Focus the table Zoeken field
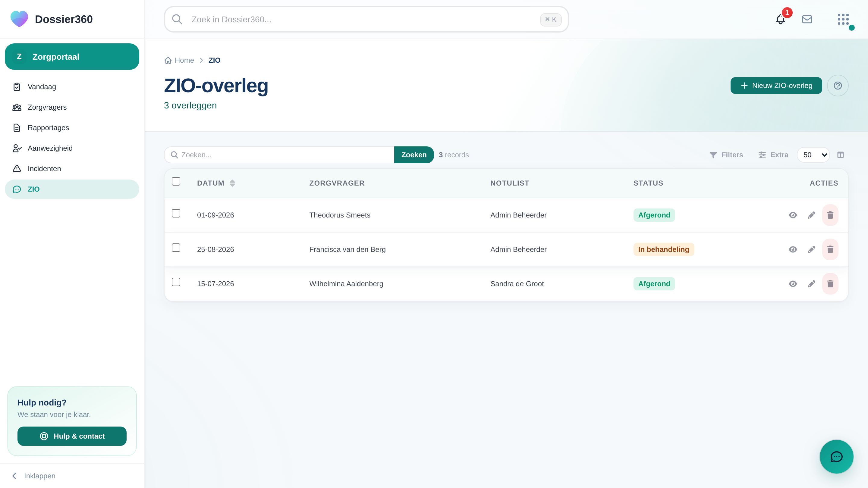 pyautogui.click(x=279, y=155)
